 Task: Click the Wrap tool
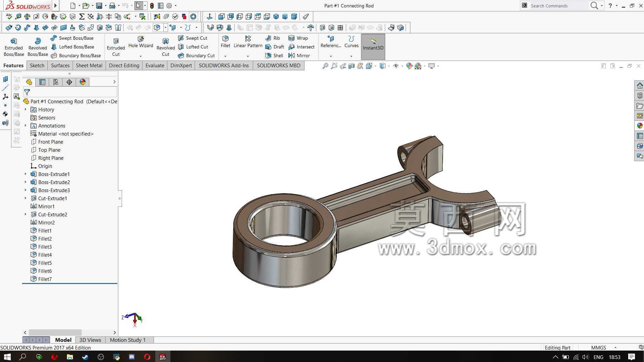pos(298,38)
